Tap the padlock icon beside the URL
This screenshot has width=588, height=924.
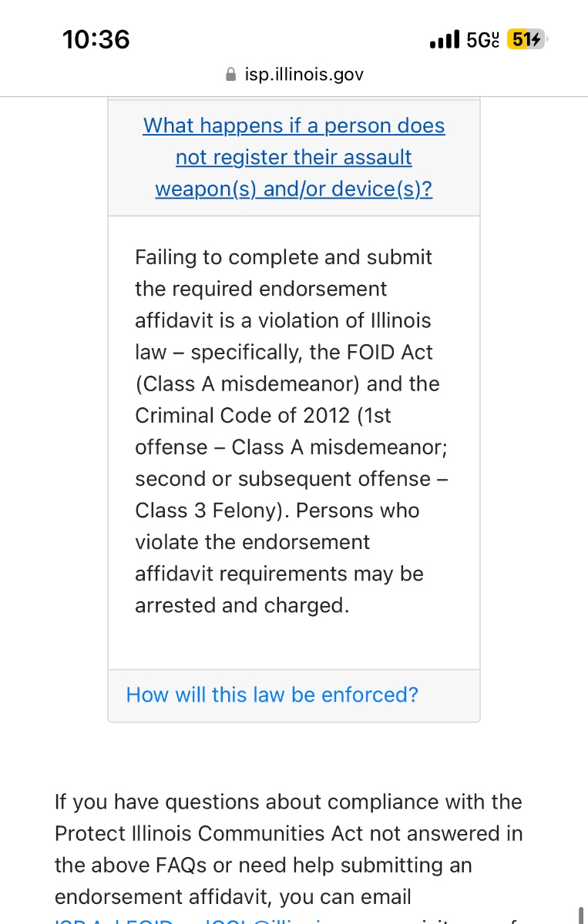(230, 75)
